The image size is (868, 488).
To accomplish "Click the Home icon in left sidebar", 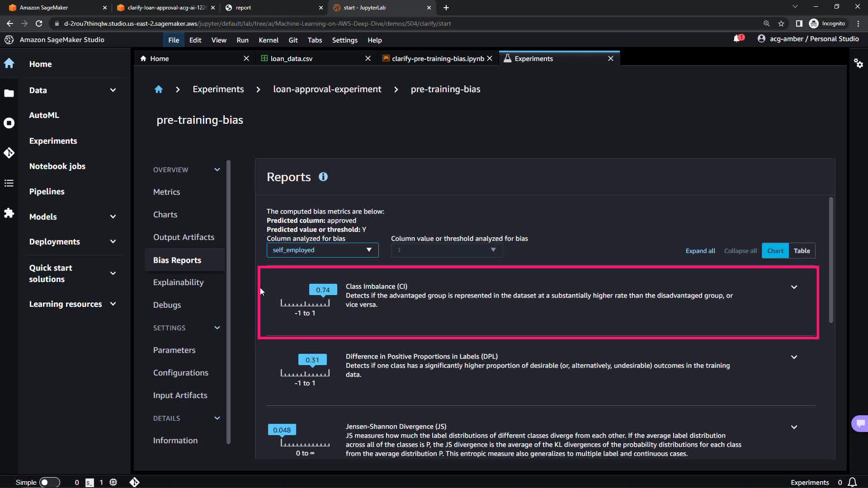I will [x=9, y=63].
